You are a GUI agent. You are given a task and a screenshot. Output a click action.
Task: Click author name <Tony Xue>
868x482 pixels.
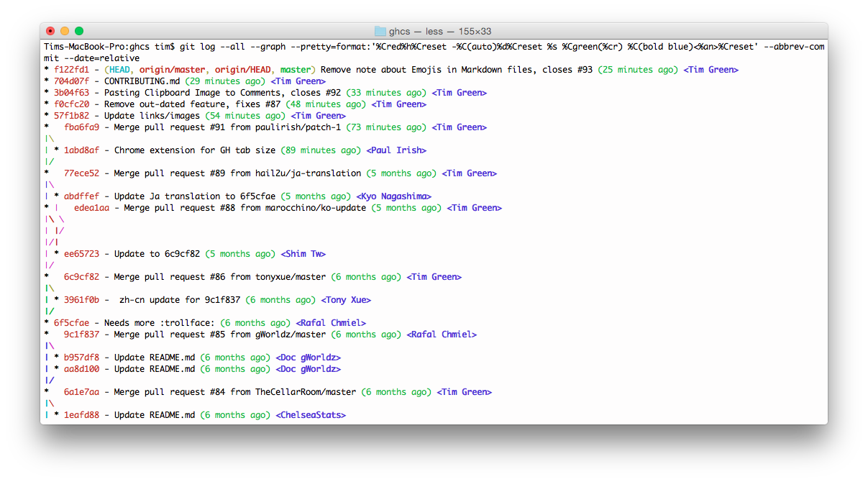pos(347,300)
